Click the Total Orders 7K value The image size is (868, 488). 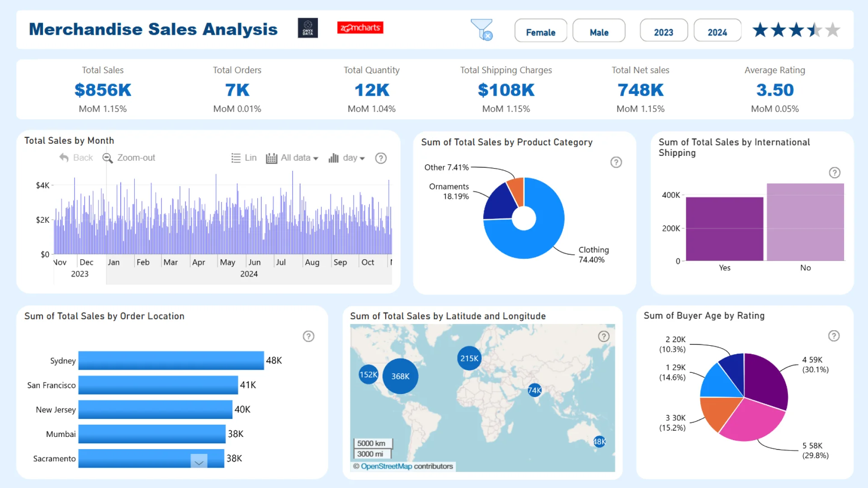(x=237, y=90)
